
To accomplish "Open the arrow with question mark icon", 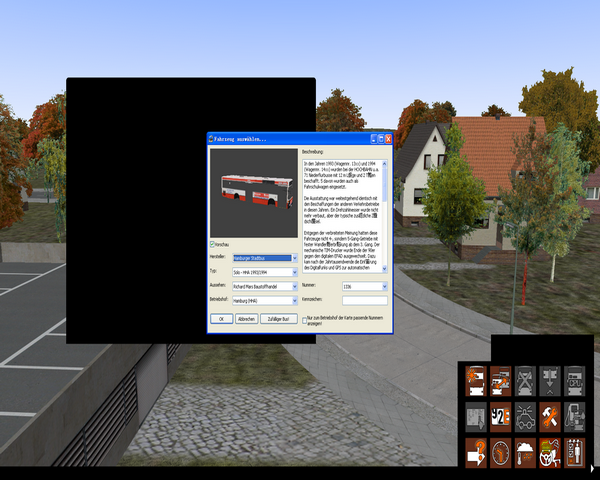I will [476, 453].
